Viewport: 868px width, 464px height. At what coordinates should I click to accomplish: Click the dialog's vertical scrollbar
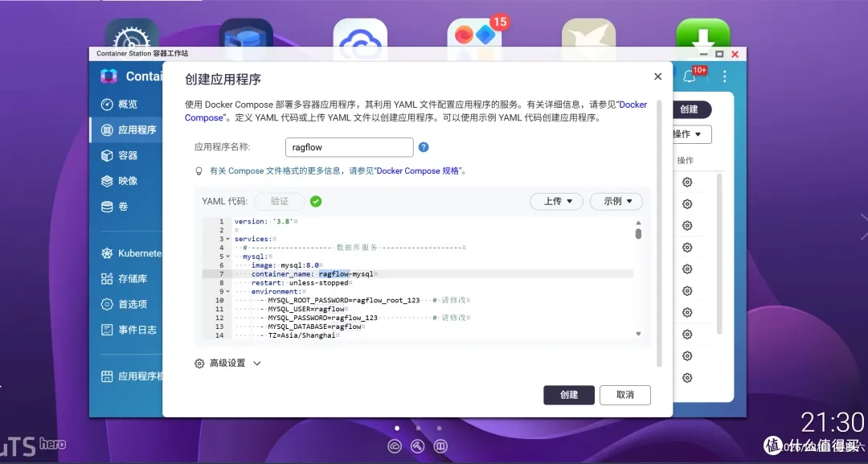coord(659,232)
